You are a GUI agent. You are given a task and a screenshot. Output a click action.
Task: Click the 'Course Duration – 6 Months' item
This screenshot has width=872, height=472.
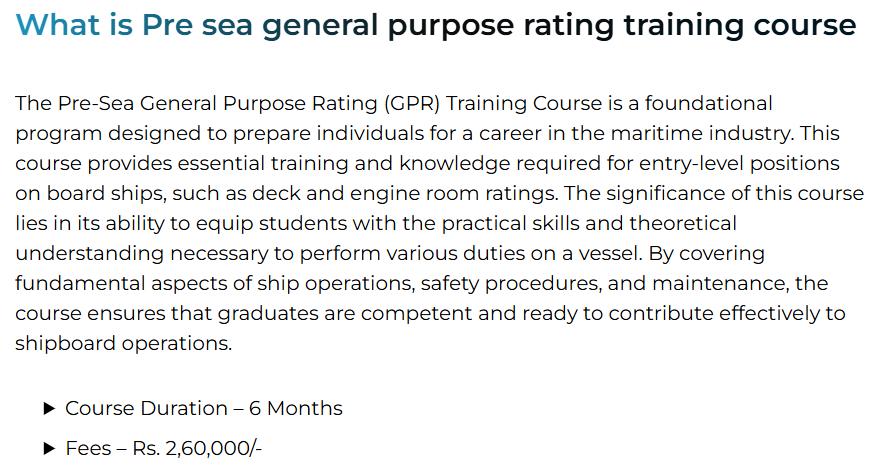tap(203, 408)
